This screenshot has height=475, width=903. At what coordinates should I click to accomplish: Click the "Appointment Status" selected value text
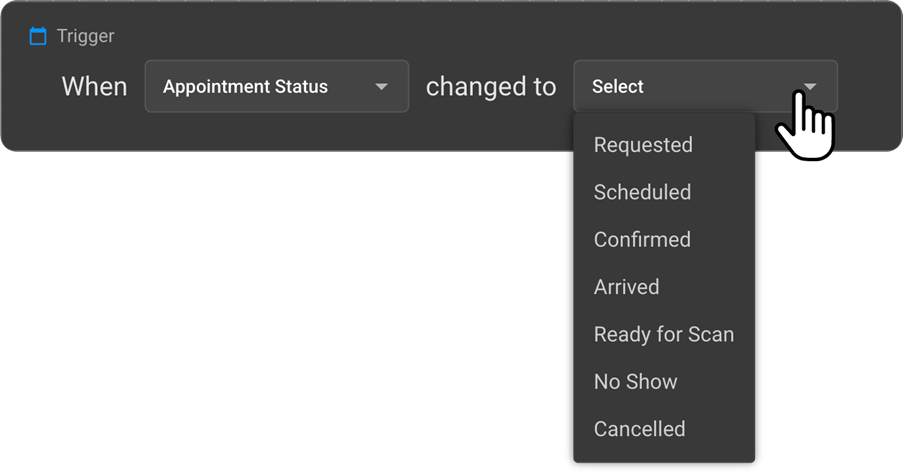(x=245, y=87)
